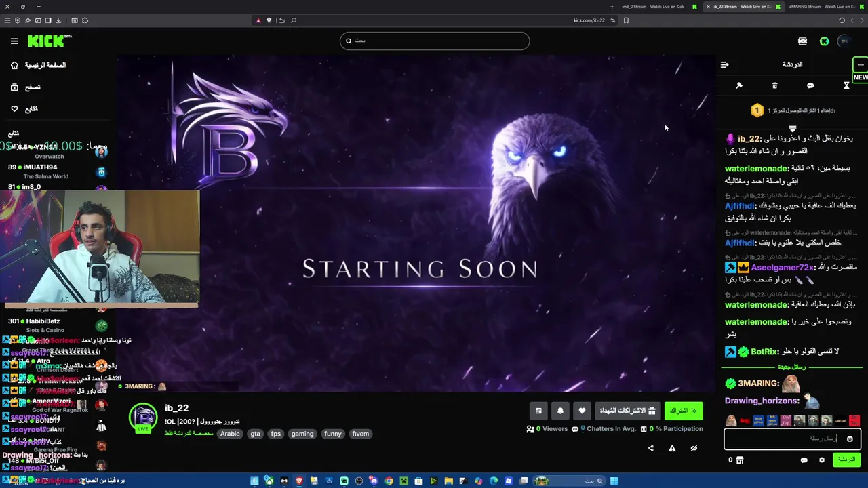Click the heart follow button under the video
This screenshot has height=488, width=868.
[582, 411]
